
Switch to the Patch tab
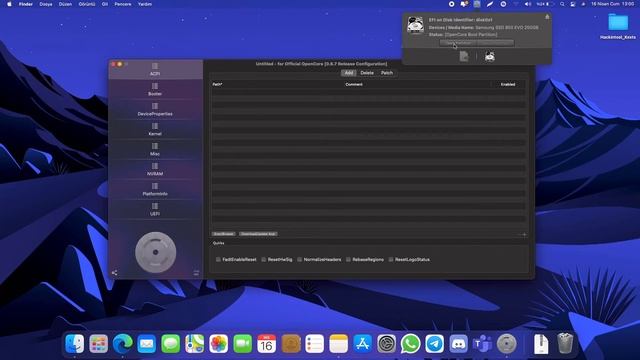(x=387, y=73)
